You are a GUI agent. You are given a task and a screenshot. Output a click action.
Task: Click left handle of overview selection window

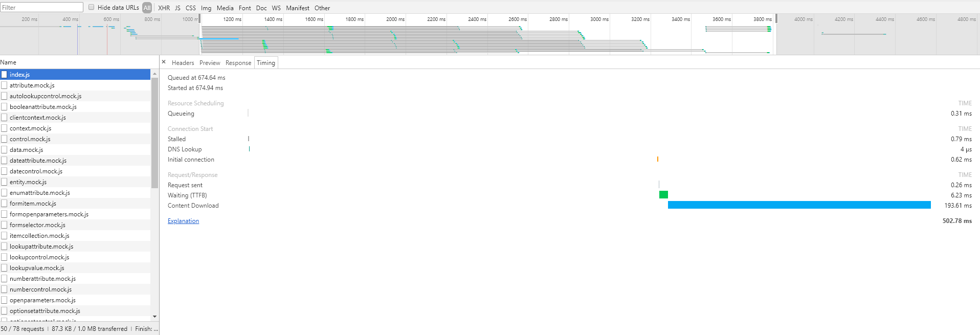point(199,19)
